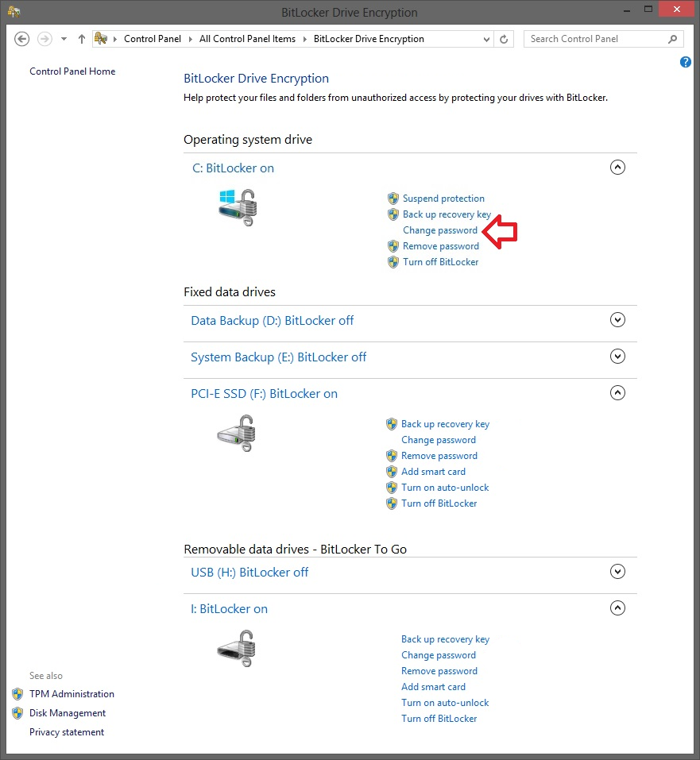Click the 'Removable data drives - BitLocker To Go' label

295,550
